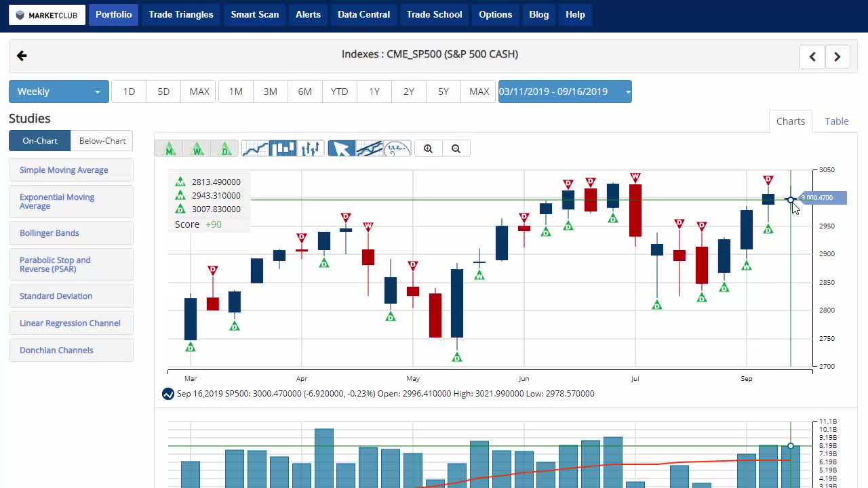Add Bollinger Bands study
Viewport: 868px width, 488px height.
(x=71, y=233)
